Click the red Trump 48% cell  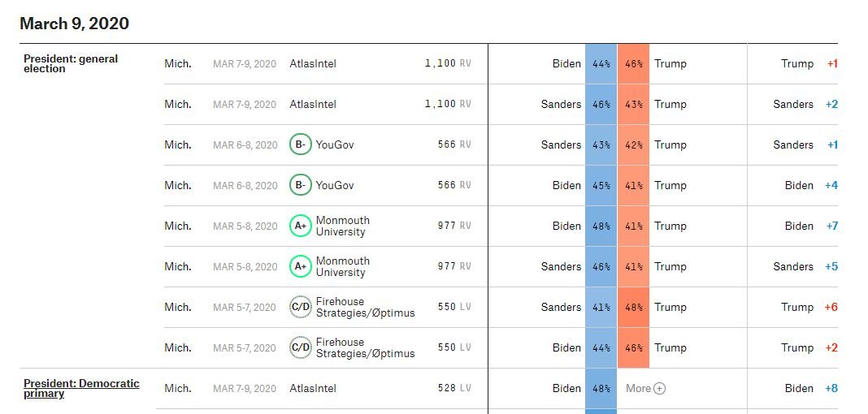pyautogui.click(x=634, y=307)
